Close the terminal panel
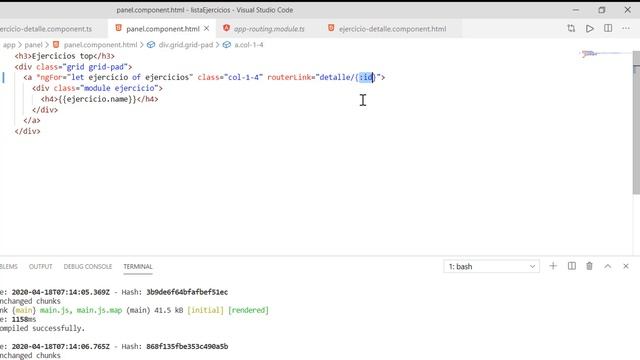The image size is (640, 360). tap(626, 266)
